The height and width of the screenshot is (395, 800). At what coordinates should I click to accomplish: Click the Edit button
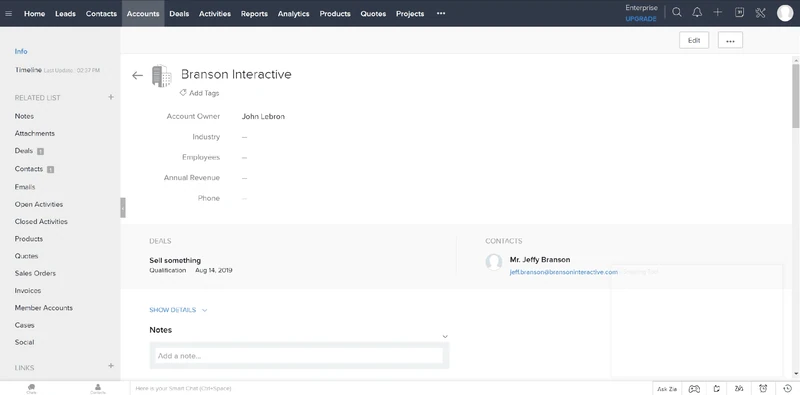[x=694, y=40]
